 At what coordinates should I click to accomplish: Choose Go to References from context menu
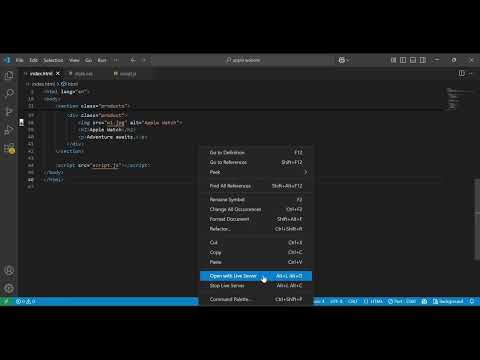[256, 162]
